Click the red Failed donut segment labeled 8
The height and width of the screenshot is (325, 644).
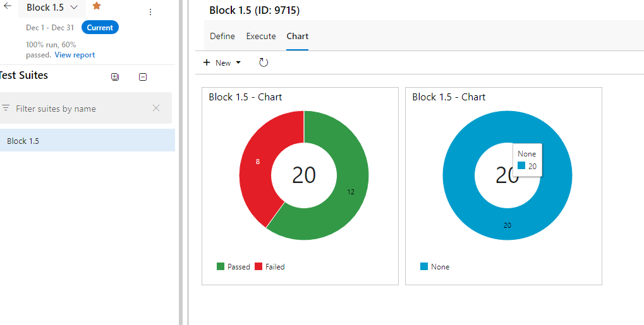(x=257, y=162)
